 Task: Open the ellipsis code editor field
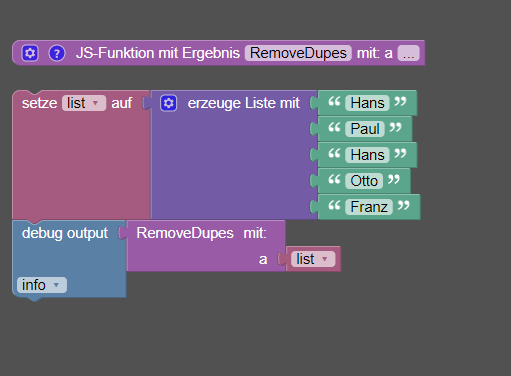(x=408, y=53)
